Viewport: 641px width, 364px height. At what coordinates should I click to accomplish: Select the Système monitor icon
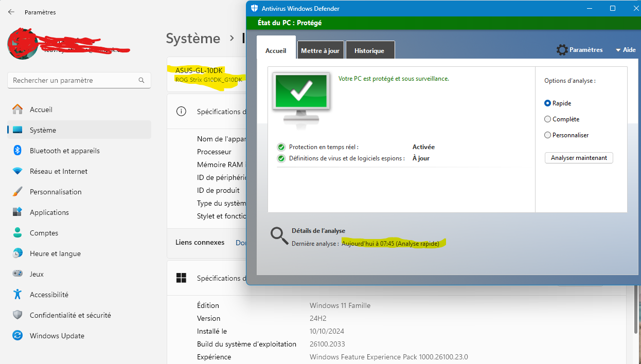pyautogui.click(x=17, y=130)
